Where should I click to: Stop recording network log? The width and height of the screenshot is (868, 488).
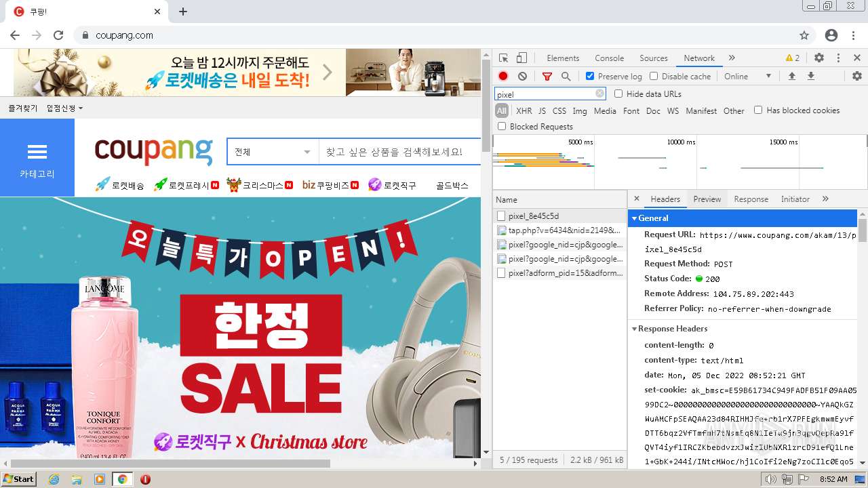(503, 77)
